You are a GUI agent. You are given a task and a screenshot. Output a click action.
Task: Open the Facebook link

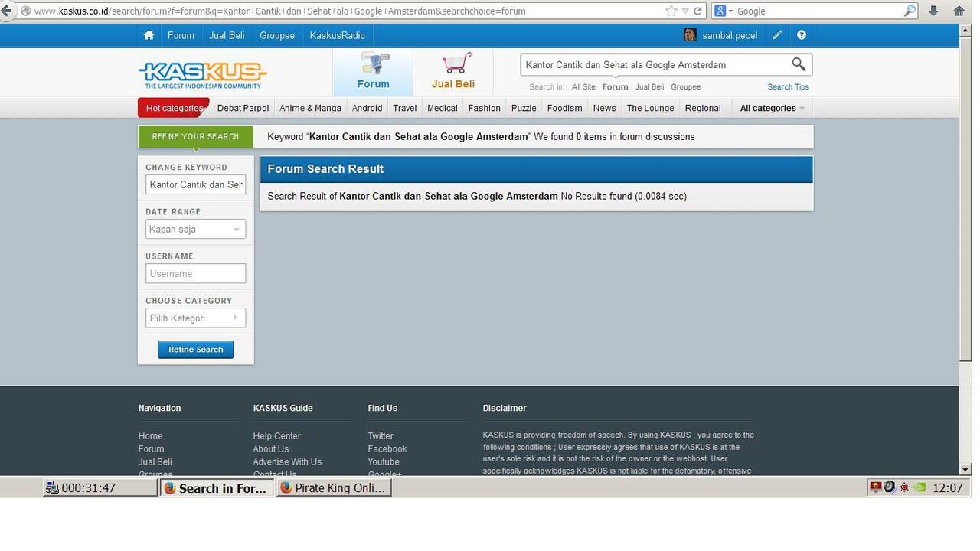point(387,449)
